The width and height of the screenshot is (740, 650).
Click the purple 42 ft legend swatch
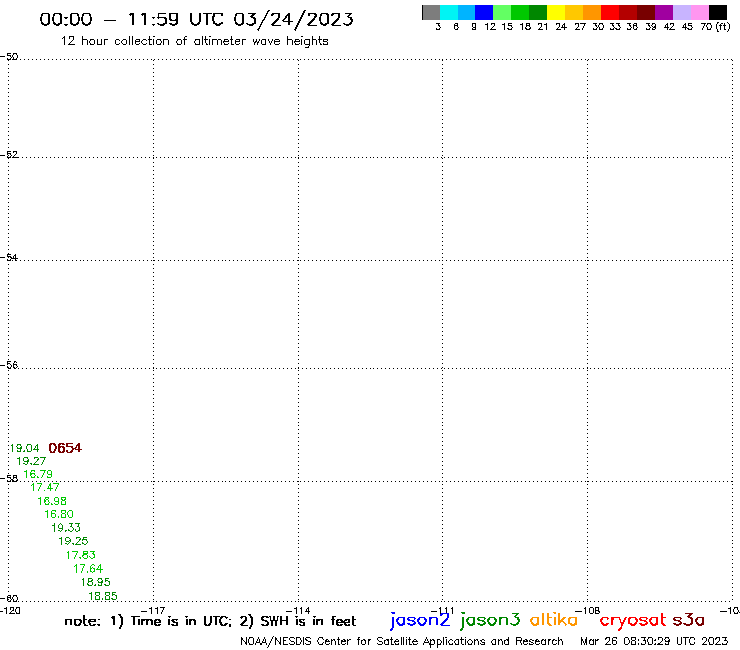664,13
